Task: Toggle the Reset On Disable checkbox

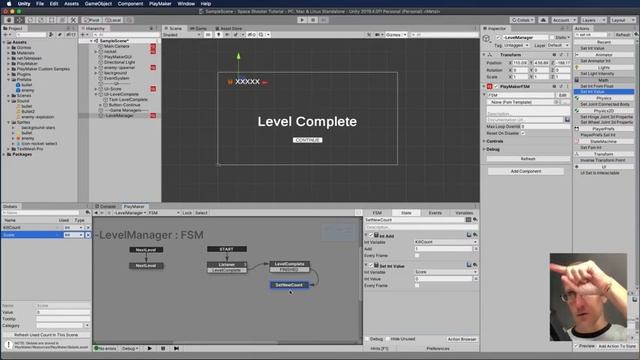Action: pos(523,133)
